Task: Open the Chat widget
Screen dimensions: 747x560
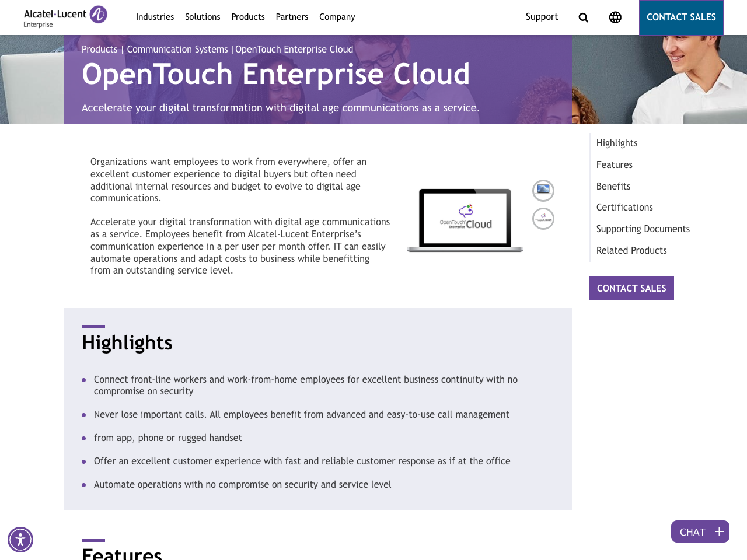Action: (700, 531)
